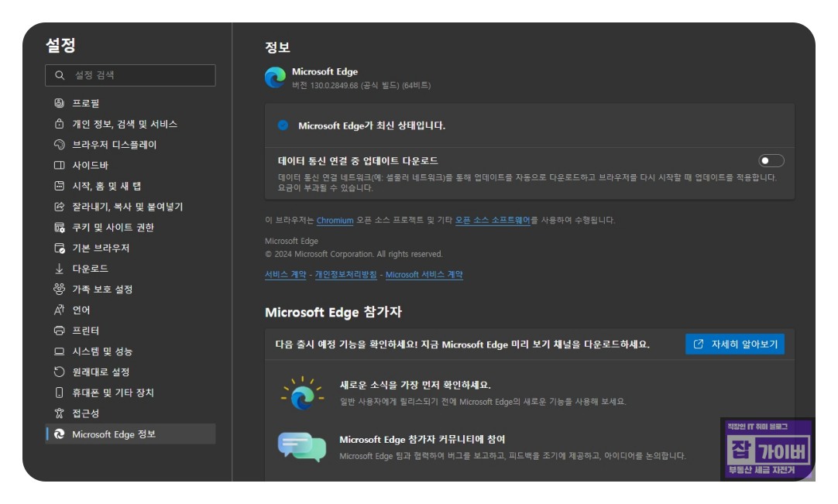Click the 접근성 accessibility icon
The height and width of the screenshot is (504, 838).
point(60,413)
